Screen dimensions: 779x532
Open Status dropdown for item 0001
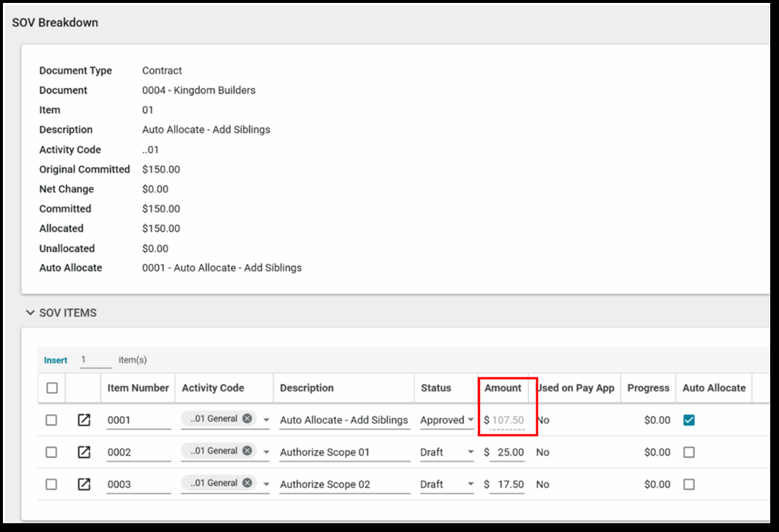click(x=470, y=421)
